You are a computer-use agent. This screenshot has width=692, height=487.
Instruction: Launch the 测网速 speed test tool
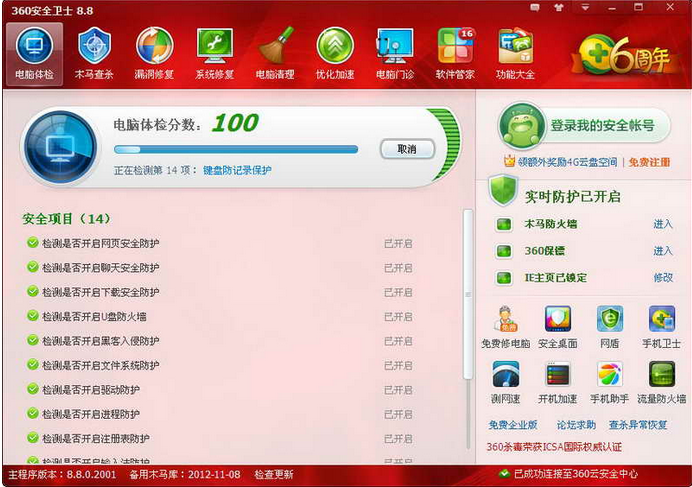[x=506, y=382]
